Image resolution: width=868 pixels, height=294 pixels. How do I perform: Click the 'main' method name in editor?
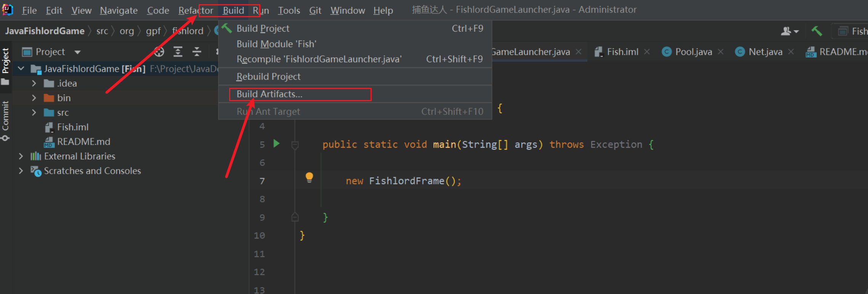click(x=444, y=145)
